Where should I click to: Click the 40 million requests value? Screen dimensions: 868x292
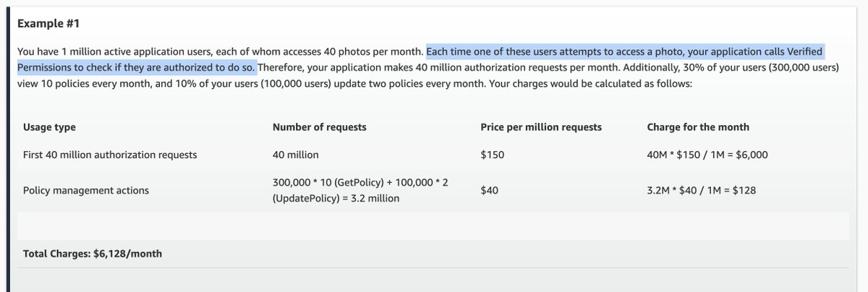coord(295,155)
